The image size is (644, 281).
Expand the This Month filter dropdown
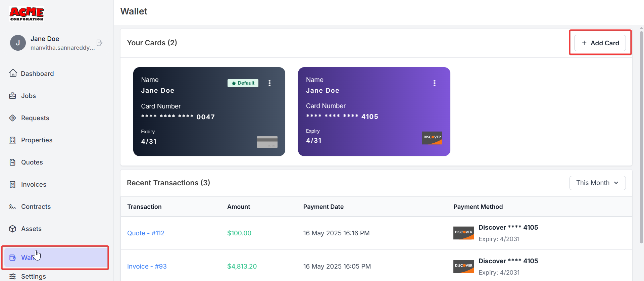[597, 183]
